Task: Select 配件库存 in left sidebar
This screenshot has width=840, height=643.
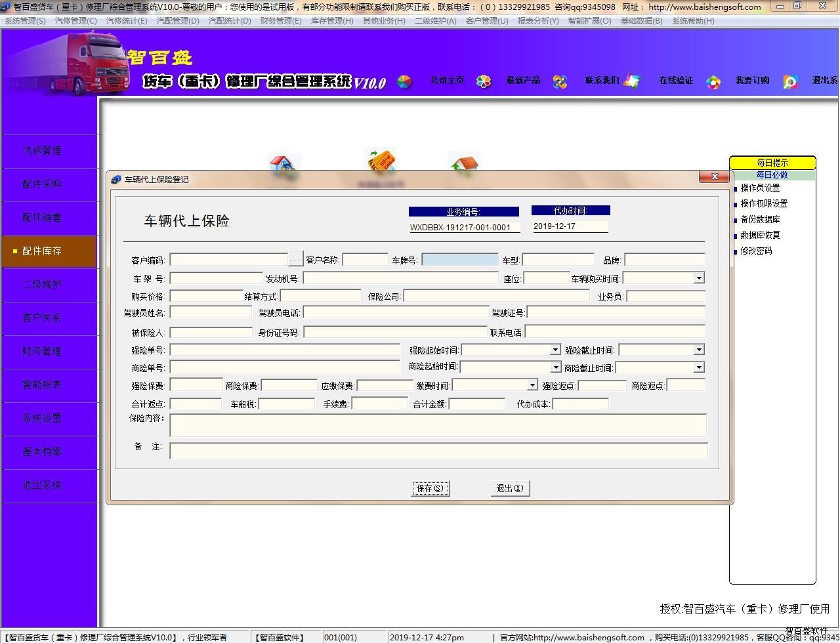Action: (49, 251)
